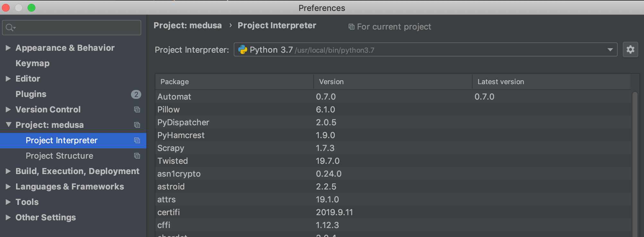Select the Scrapy package row

pyautogui.click(x=171, y=148)
